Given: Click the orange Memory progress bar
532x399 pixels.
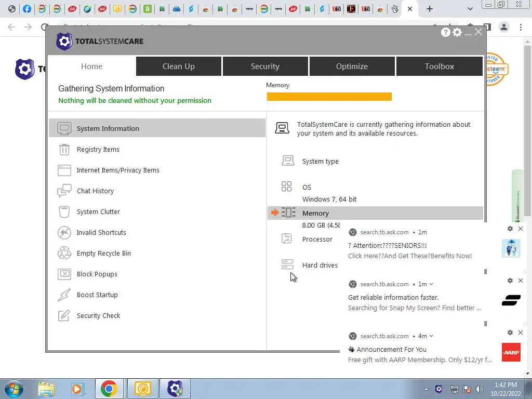Looking at the screenshot, I should click(x=329, y=97).
